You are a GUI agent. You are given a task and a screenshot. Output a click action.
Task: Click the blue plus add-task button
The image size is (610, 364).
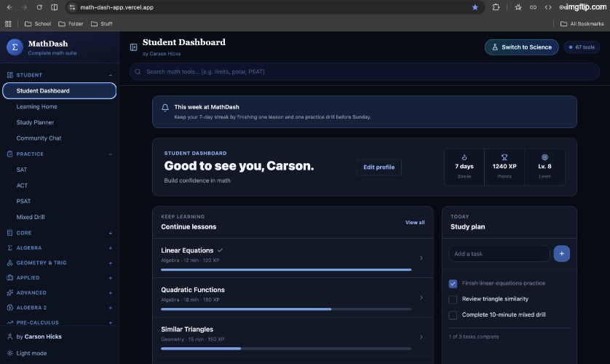pos(561,253)
